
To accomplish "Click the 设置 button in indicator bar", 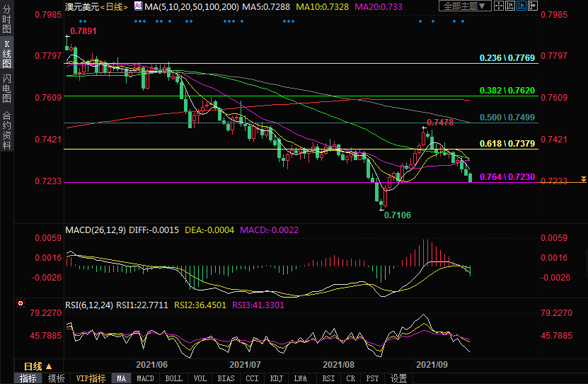I will click(399, 378).
